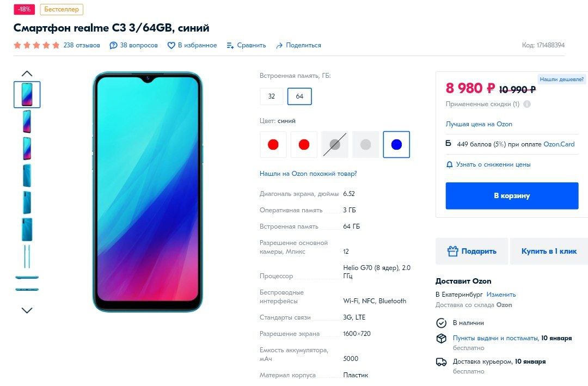Add the phone to cart with В корзину
This screenshot has width=588, height=386.
click(512, 196)
